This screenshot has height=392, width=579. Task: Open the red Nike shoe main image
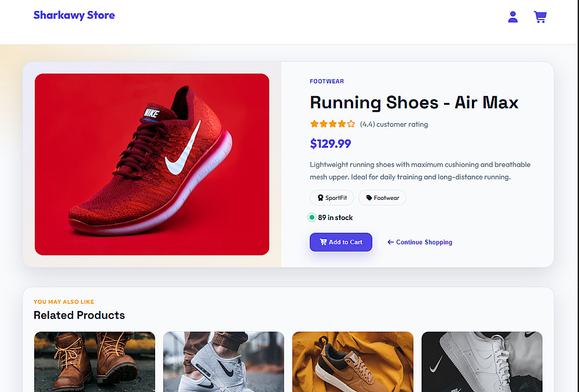pos(152,164)
